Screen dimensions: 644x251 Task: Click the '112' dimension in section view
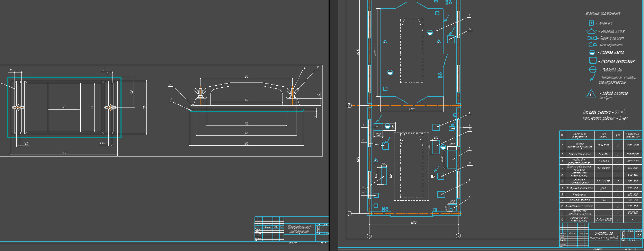click(246, 123)
